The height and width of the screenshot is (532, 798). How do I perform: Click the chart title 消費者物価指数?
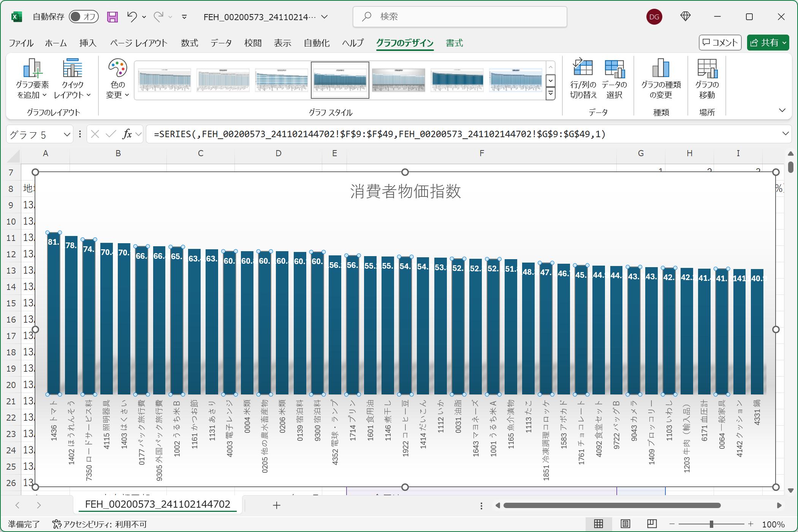coord(405,191)
